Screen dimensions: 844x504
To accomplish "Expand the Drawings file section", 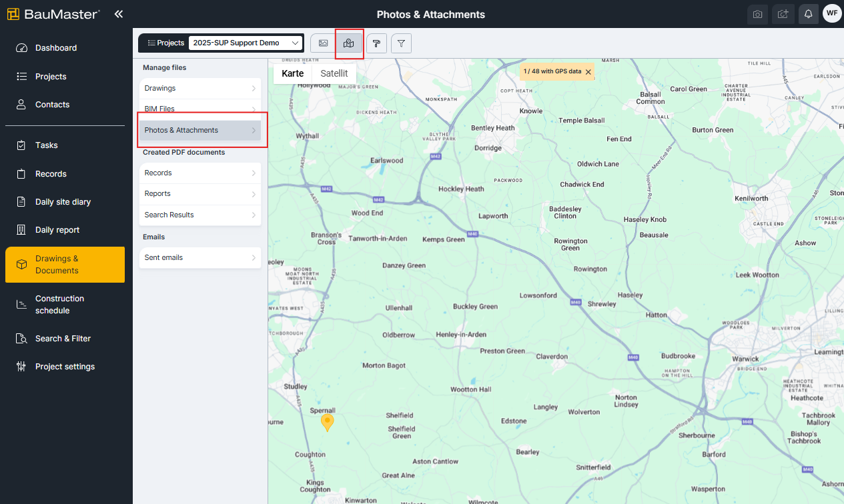I will pos(199,88).
